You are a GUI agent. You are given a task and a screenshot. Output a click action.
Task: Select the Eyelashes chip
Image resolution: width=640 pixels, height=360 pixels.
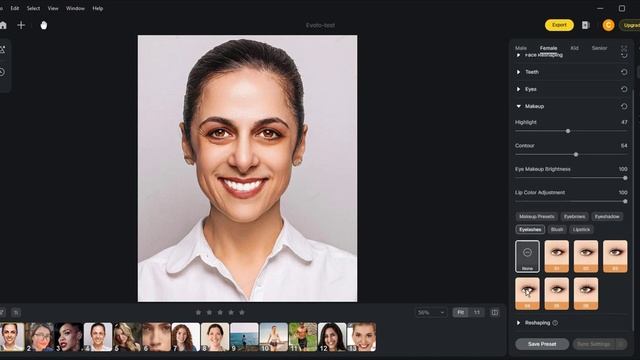point(530,229)
